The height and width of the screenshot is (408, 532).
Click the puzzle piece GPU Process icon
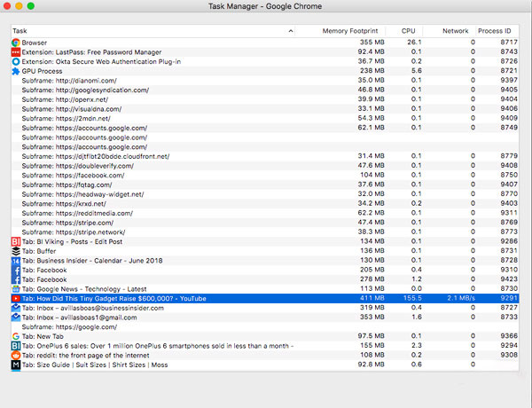[16, 71]
